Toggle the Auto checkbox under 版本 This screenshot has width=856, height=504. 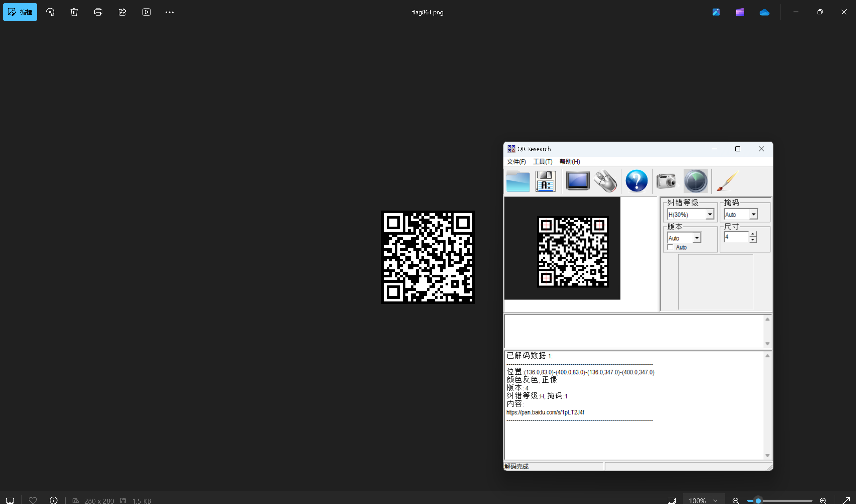[670, 247]
